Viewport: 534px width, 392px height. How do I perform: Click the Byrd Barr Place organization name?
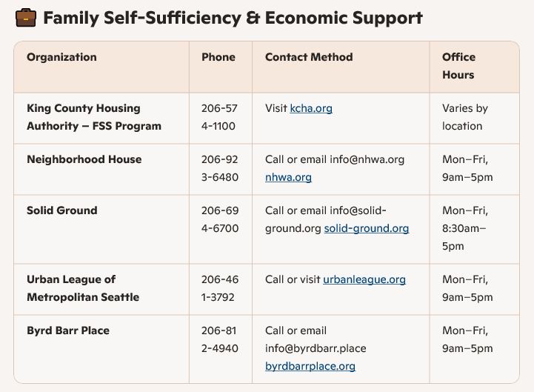[68, 330]
